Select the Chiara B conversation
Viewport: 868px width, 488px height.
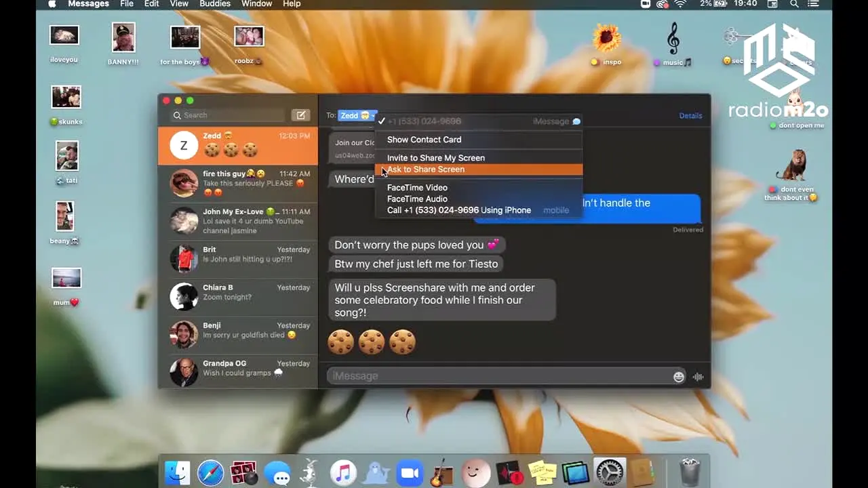238,298
